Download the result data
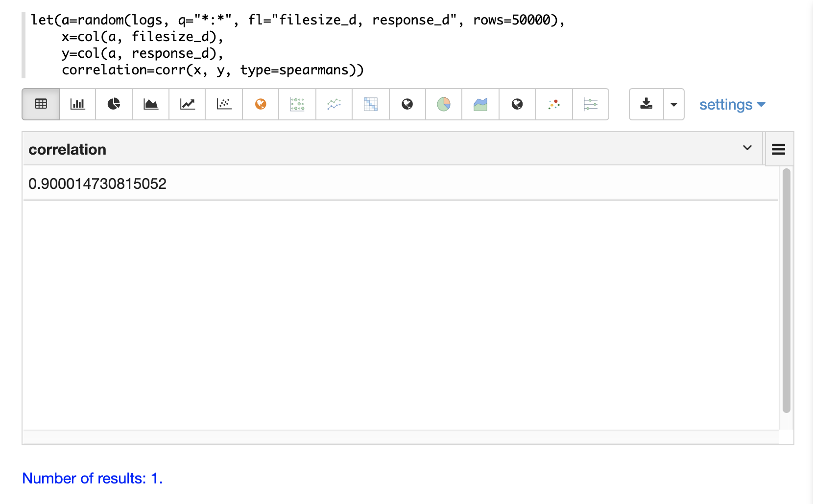The image size is (813, 504). [x=646, y=104]
